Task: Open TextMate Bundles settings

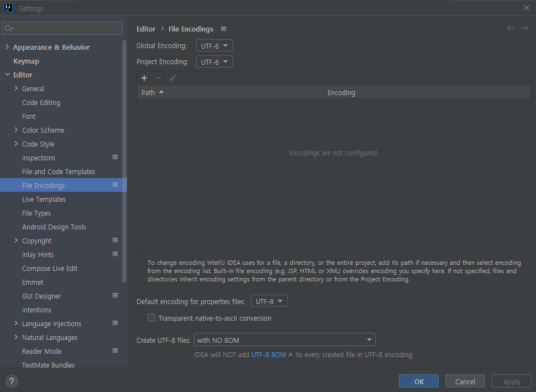Action: coord(48,365)
